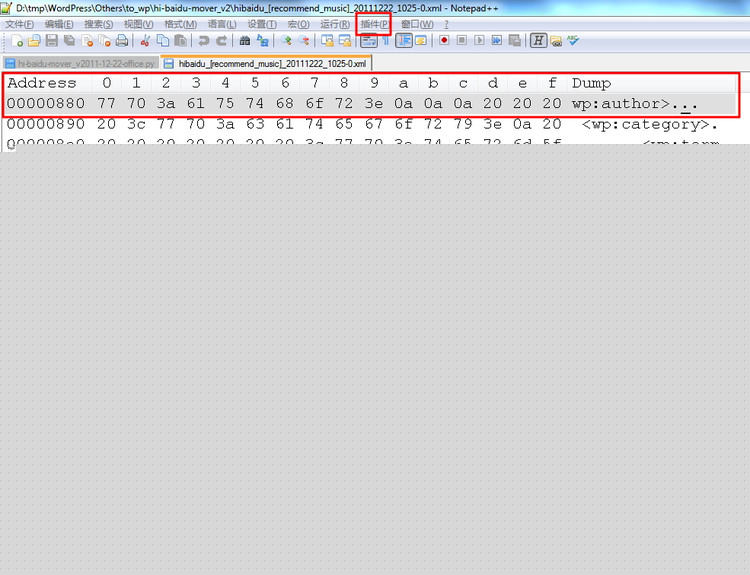Screen dimensions: 750x575
Task: Click the Save All toolbar icon
Action: [69, 41]
